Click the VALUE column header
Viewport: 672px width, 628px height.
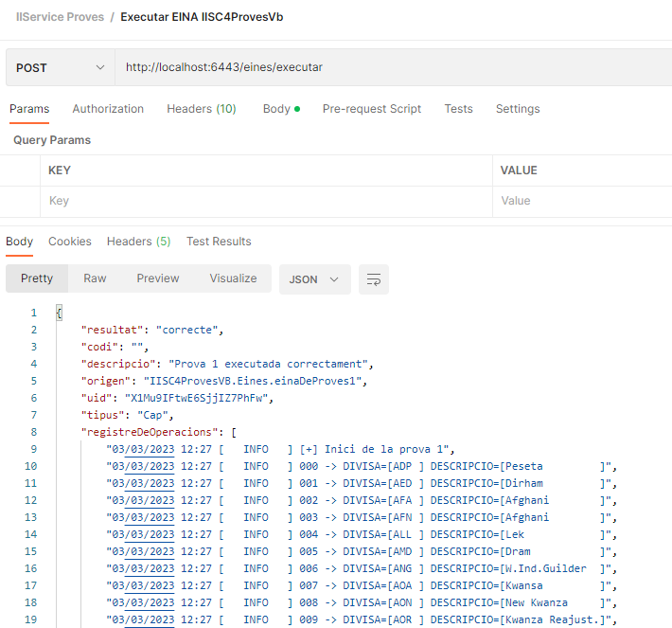[x=519, y=170]
